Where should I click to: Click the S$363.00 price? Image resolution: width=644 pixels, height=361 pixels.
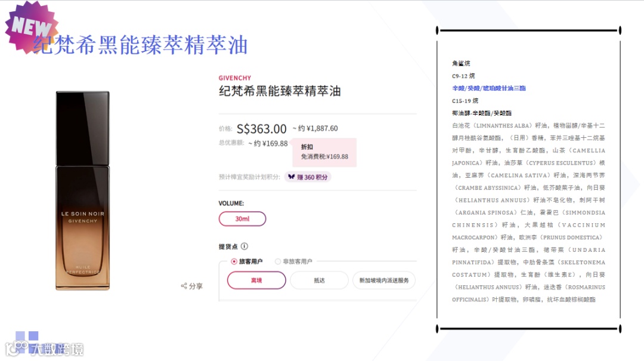262,129
